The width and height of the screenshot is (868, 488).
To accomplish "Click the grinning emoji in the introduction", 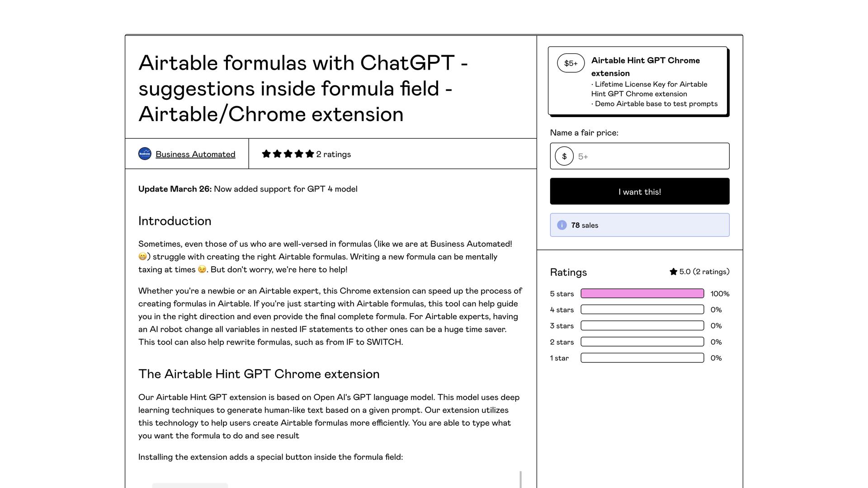I will tap(142, 257).
